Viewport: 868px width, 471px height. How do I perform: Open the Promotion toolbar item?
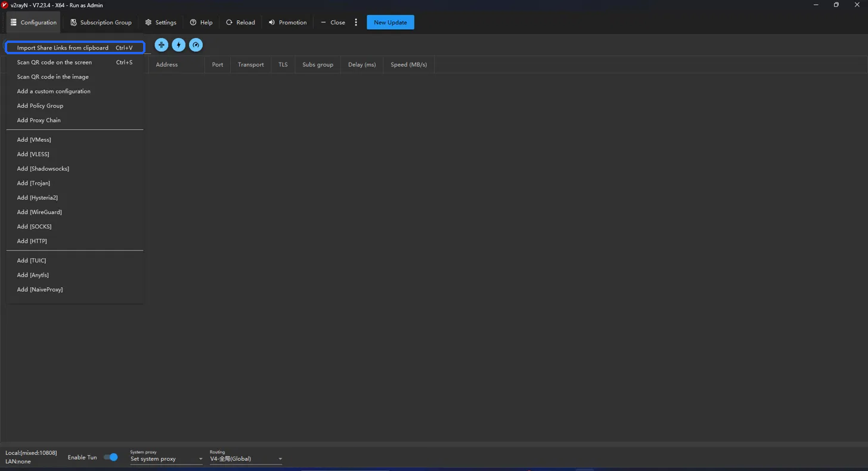click(x=287, y=22)
